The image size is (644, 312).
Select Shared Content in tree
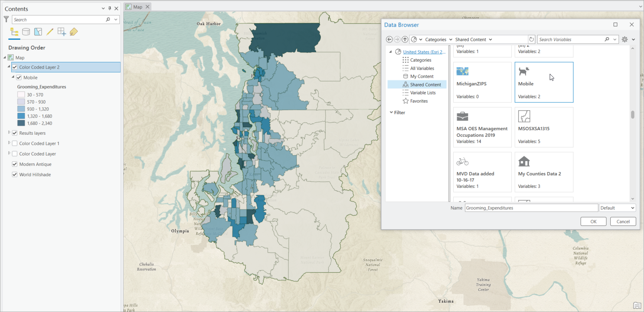[425, 85]
